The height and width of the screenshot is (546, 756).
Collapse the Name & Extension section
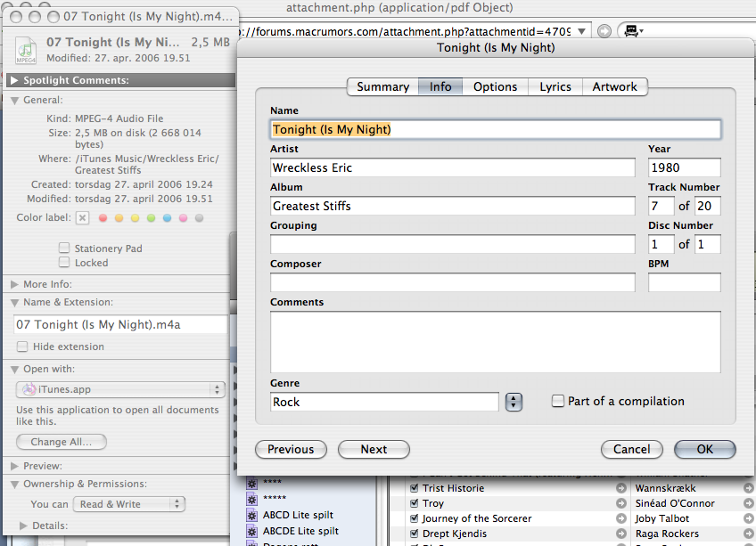14,303
